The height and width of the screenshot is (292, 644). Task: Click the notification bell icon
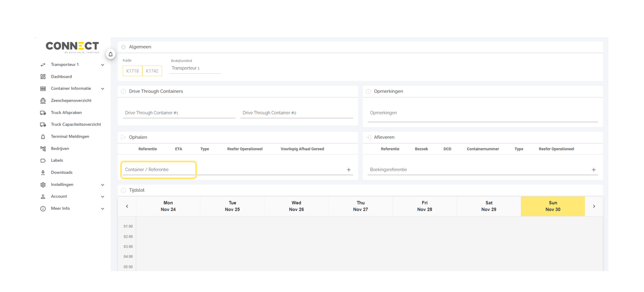[111, 55]
